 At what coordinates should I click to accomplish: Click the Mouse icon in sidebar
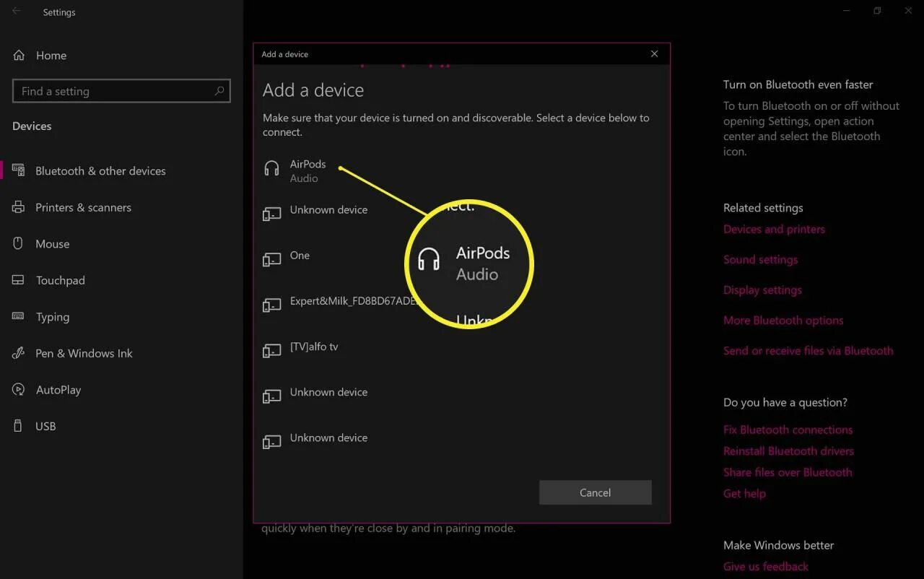coord(19,243)
